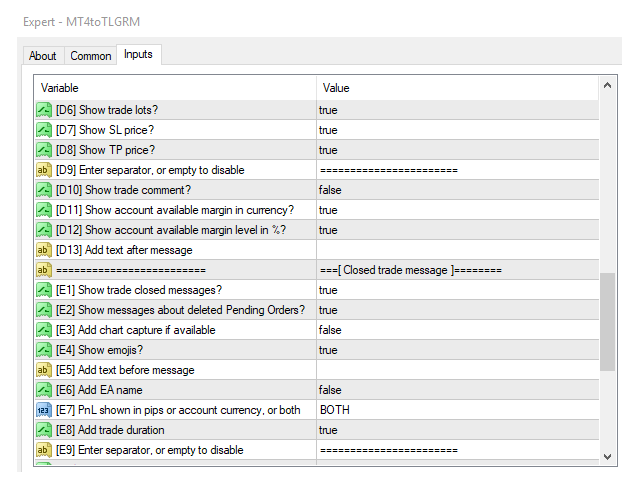Click the string icon beside [D9] Enter separator
Image resolution: width=640 pixels, height=480 pixels.
44,170
